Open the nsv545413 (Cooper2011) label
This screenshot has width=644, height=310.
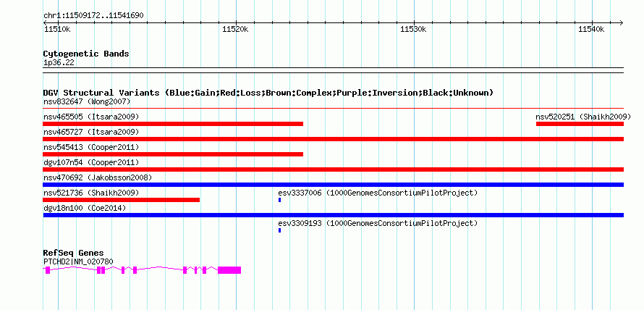[x=91, y=147]
